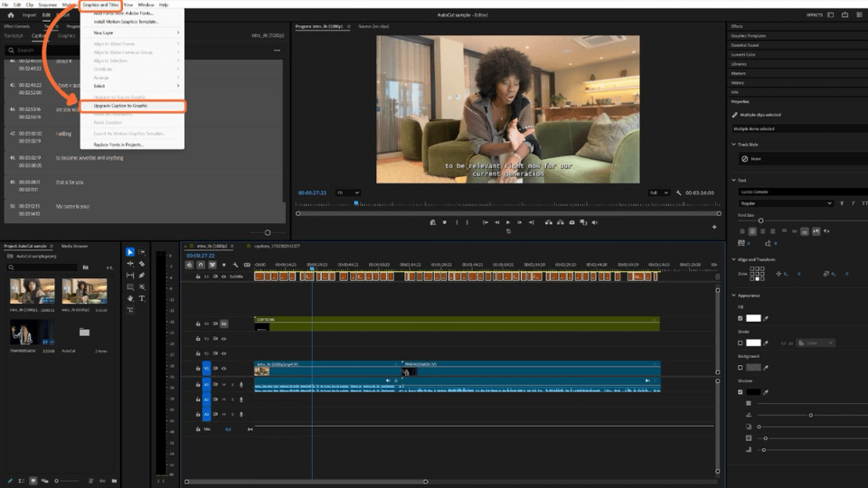Image resolution: width=868 pixels, height=488 pixels.
Task: Click Mark Out in program monitor
Action: [467, 222]
